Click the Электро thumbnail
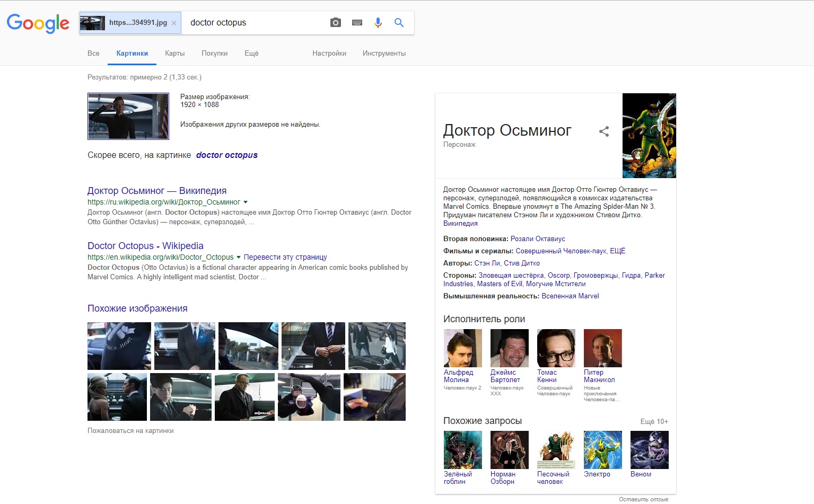 click(x=603, y=450)
